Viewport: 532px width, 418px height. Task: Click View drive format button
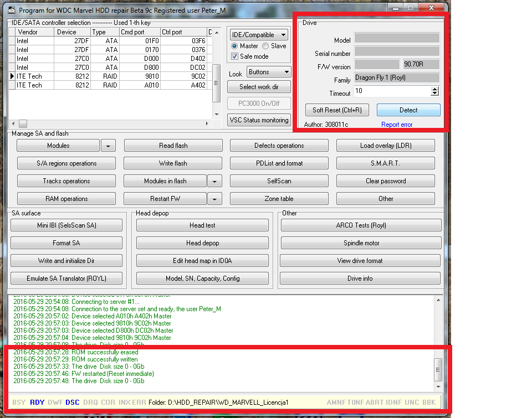pos(360,261)
